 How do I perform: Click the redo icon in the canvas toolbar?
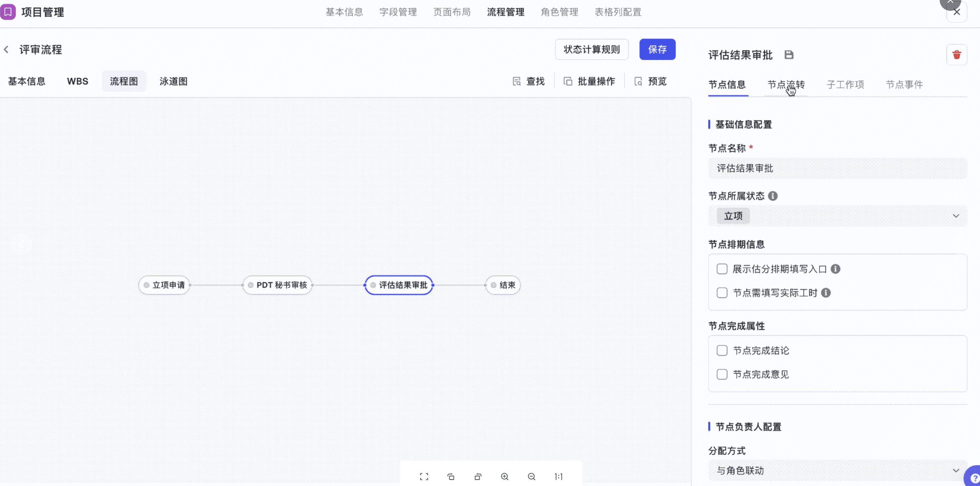(478, 477)
